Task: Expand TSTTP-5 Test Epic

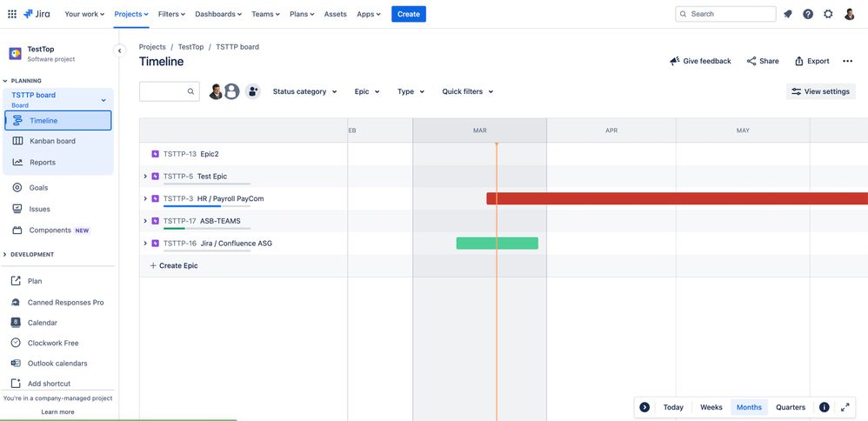Action: pos(145,177)
